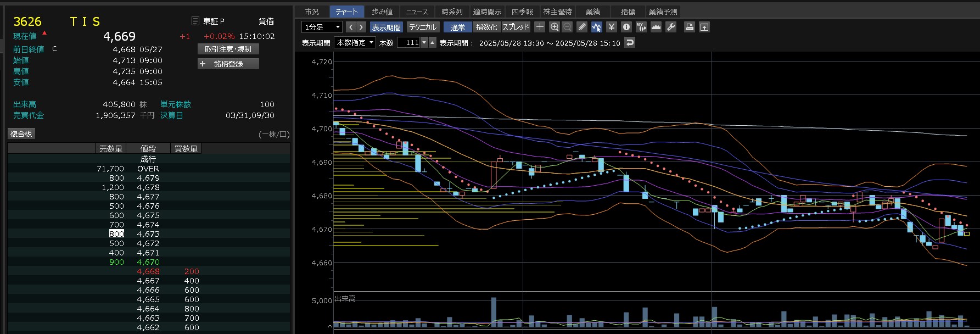
Task: Print the chart with printer icon
Action: (690, 27)
